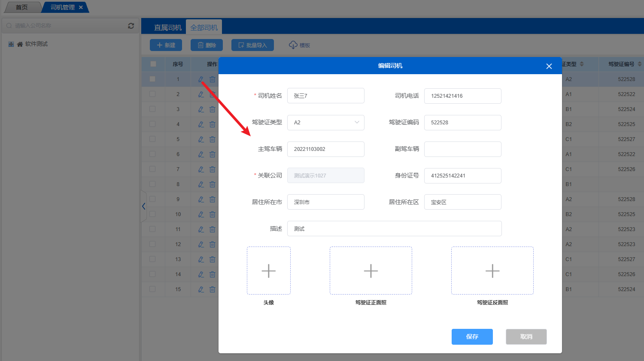Upload driver license back photo

pos(492,271)
